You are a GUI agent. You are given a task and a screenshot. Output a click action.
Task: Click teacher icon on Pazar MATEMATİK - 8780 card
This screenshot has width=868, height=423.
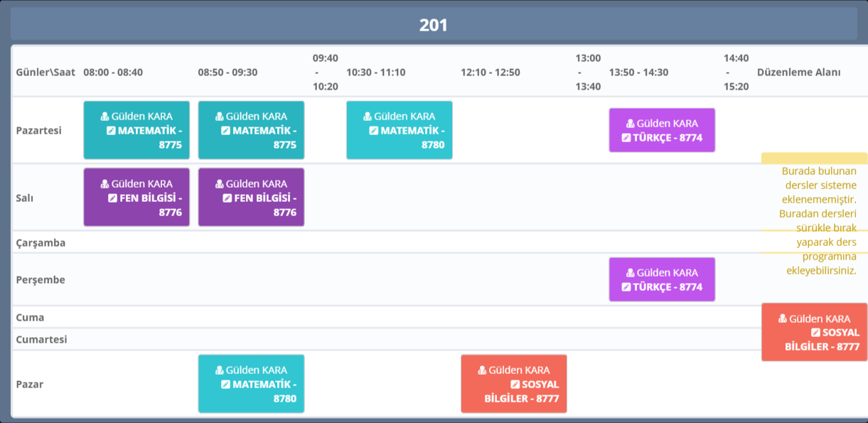coord(220,370)
